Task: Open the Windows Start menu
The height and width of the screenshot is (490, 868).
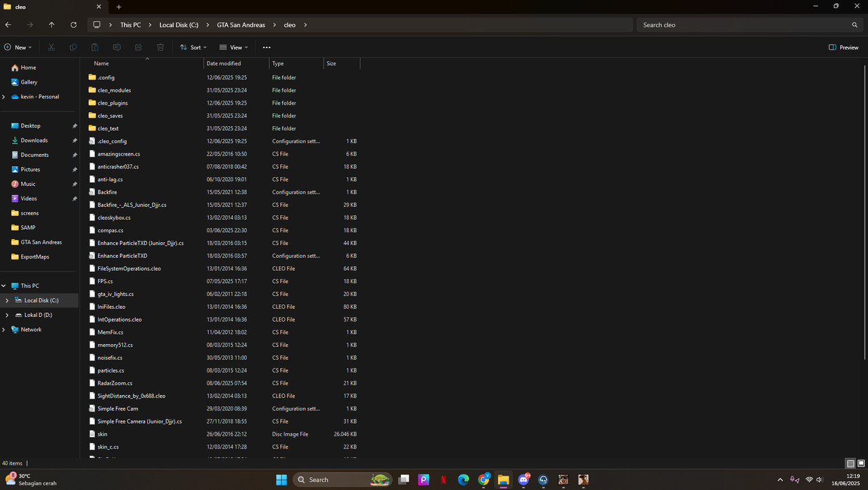Action: tap(281, 479)
